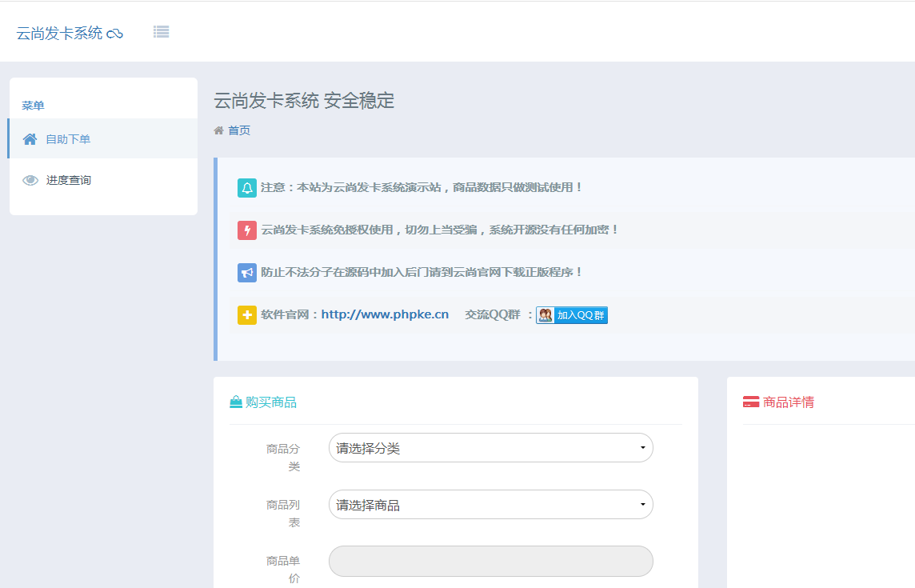Click the 云尚发卡系统 site title link

(x=59, y=34)
